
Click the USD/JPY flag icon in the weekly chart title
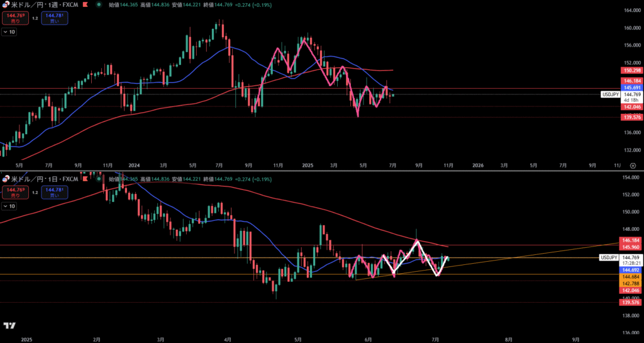click(6, 5)
